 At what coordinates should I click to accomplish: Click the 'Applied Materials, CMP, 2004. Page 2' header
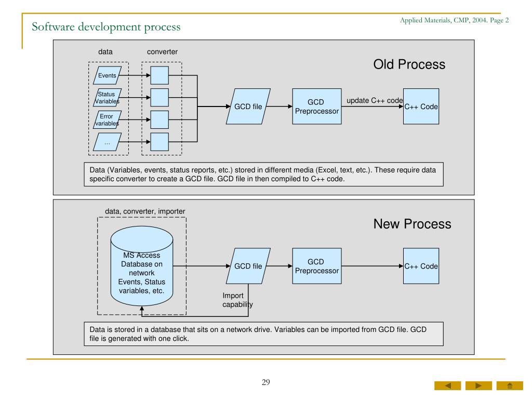[x=454, y=20]
